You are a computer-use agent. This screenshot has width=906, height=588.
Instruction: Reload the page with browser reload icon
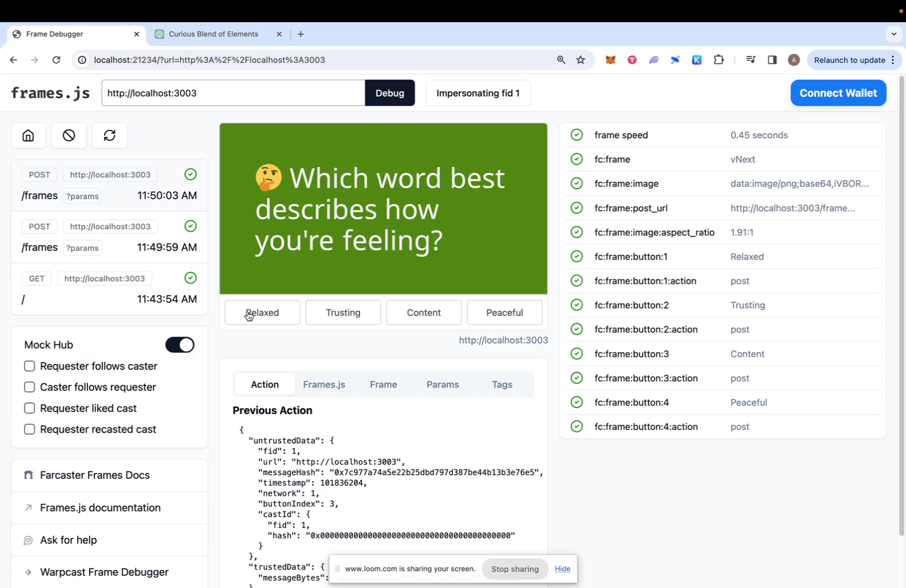click(56, 60)
